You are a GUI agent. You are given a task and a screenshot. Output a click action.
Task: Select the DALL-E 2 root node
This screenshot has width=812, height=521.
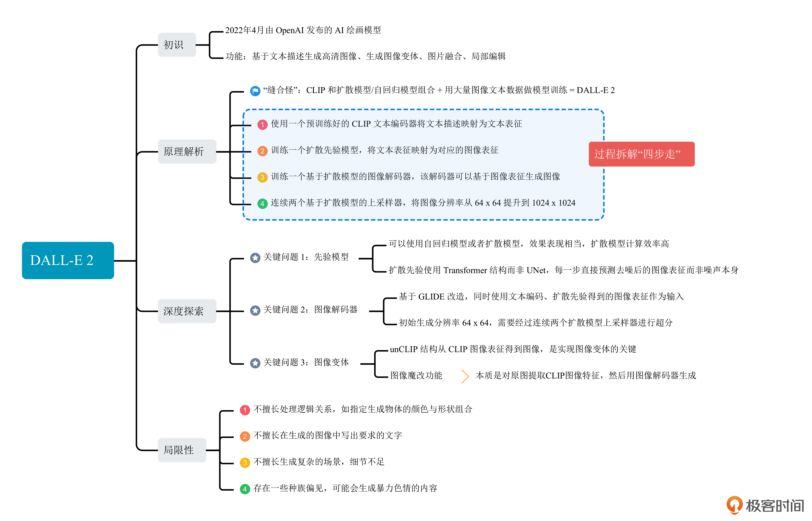(68, 260)
